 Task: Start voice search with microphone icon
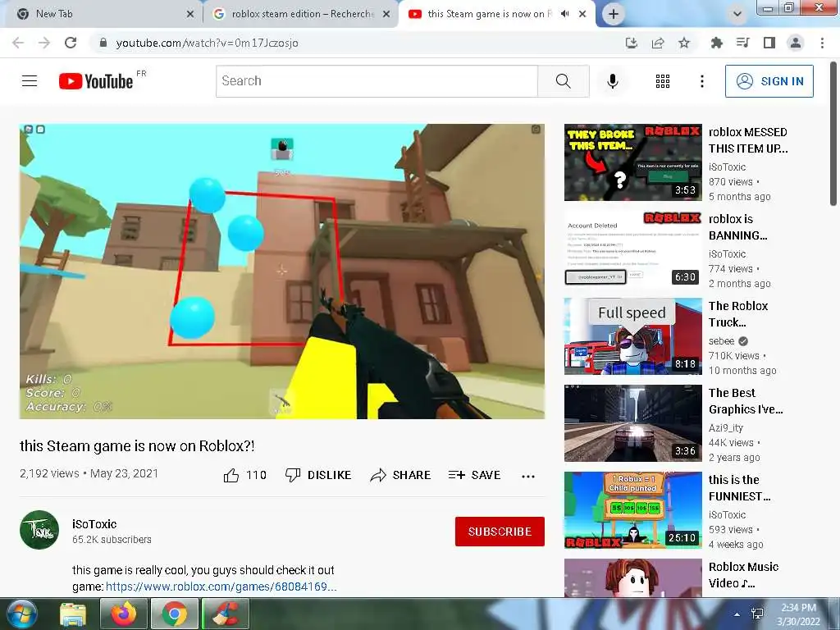pos(612,81)
